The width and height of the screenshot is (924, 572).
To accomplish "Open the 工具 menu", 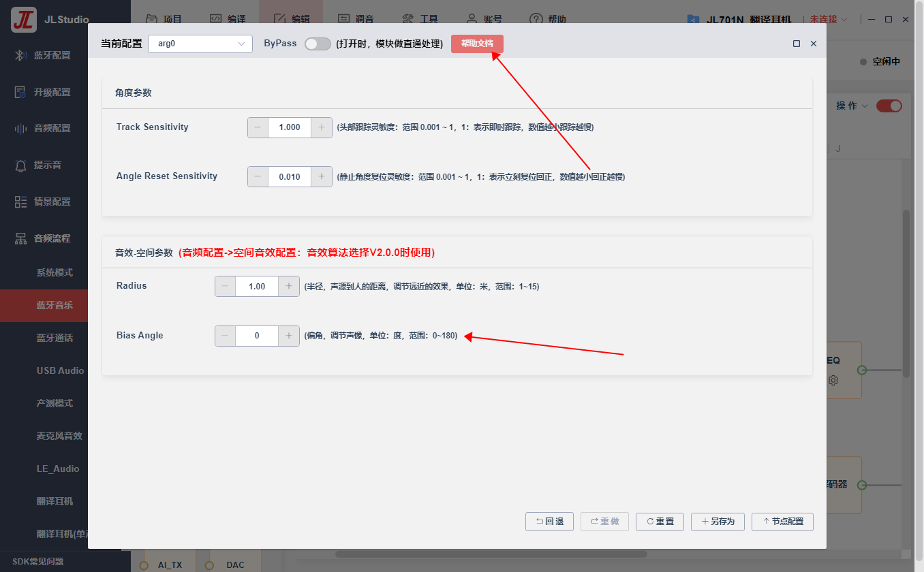I will click(421, 20).
